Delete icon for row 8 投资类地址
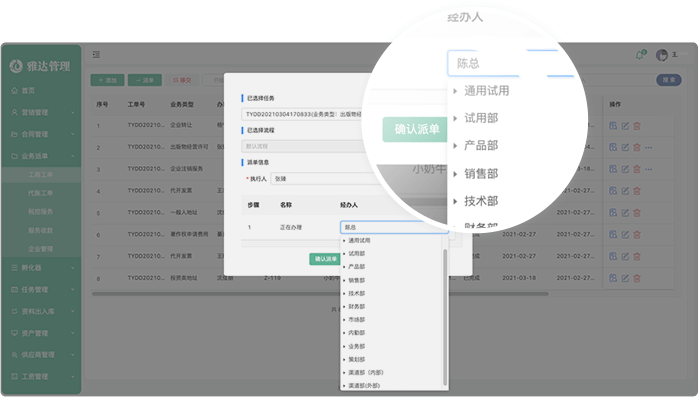 tap(637, 278)
